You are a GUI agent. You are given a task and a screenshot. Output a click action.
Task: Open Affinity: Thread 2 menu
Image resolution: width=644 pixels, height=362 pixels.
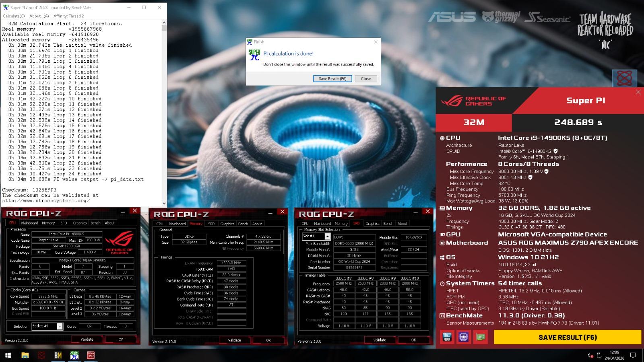coord(69,16)
